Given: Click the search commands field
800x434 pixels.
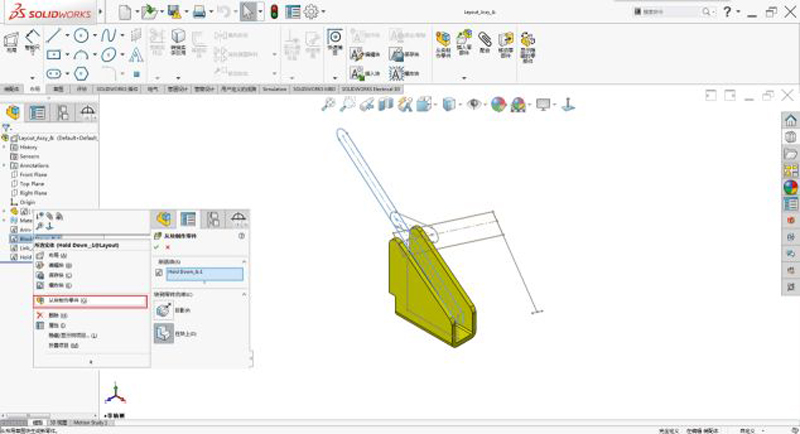Looking at the screenshot, I should pyautogui.click(x=672, y=11).
